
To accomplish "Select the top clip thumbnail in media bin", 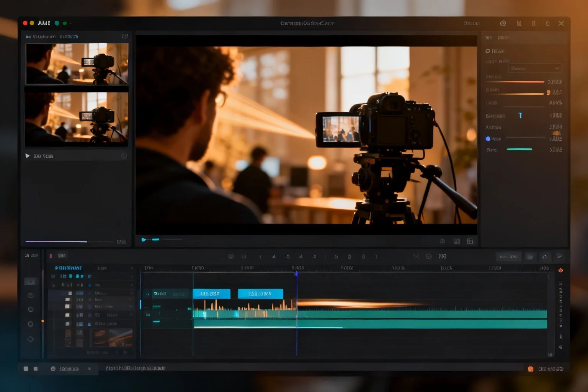I will pyautogui.click(x=77, y=64).
